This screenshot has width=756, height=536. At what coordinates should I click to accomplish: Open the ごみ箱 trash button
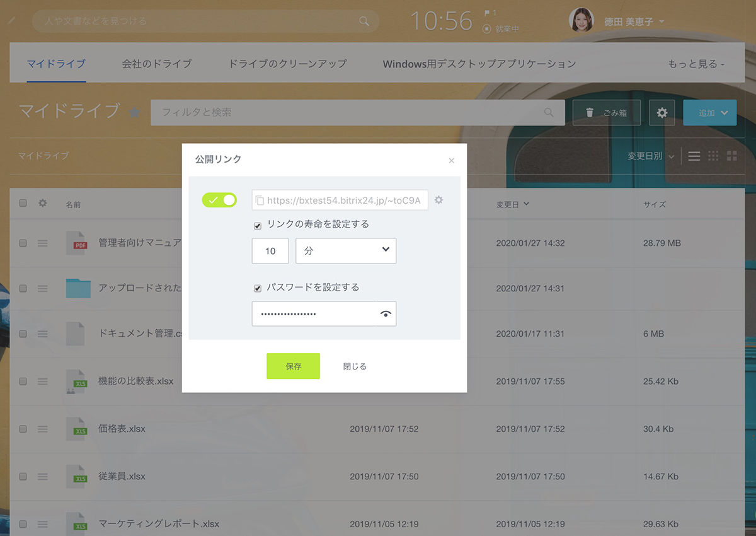[607, 113]
